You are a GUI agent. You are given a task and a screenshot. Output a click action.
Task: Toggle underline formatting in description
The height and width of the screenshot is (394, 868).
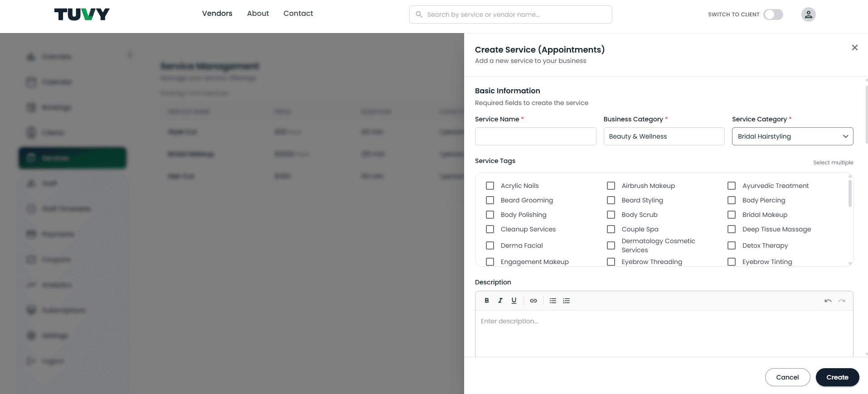514,301
